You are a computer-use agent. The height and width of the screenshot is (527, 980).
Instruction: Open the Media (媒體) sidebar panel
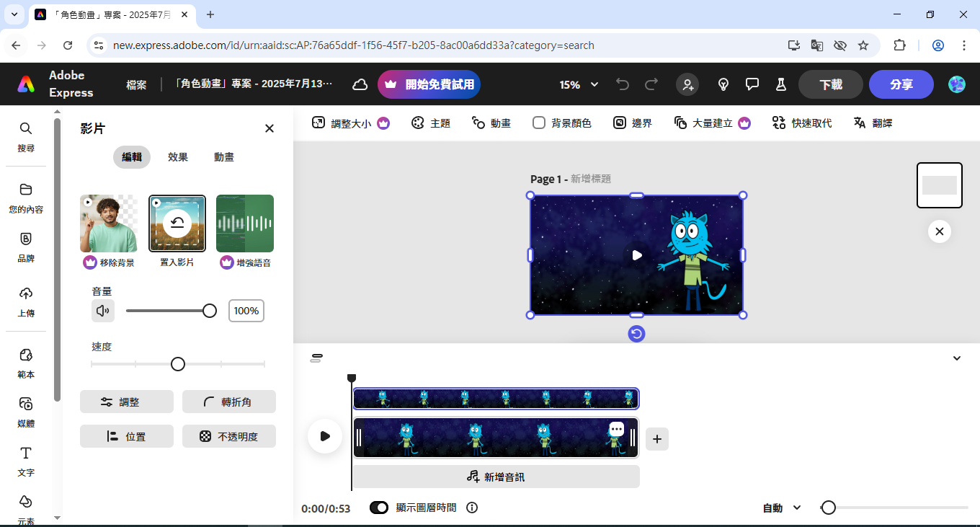(26, 410)
